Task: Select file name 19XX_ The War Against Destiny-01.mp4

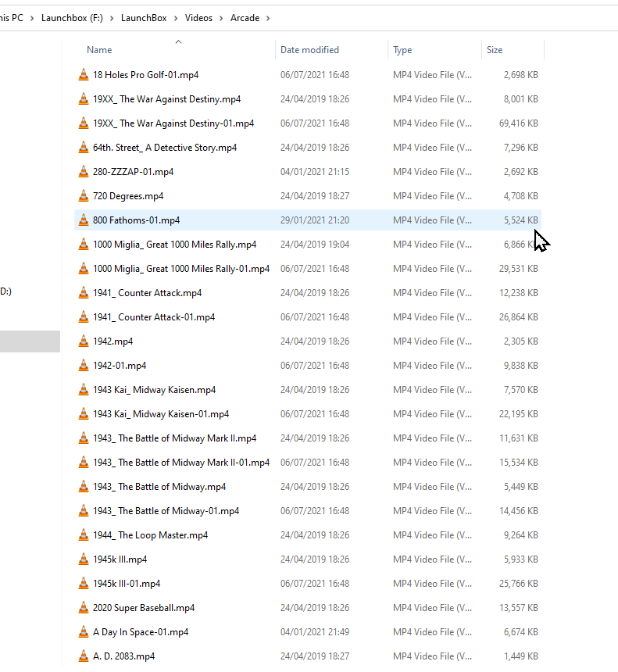Action: (x=173, y=123)
